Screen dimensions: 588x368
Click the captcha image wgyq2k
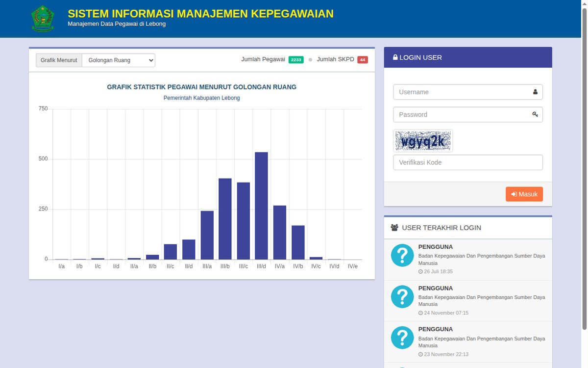click(423, 141)
